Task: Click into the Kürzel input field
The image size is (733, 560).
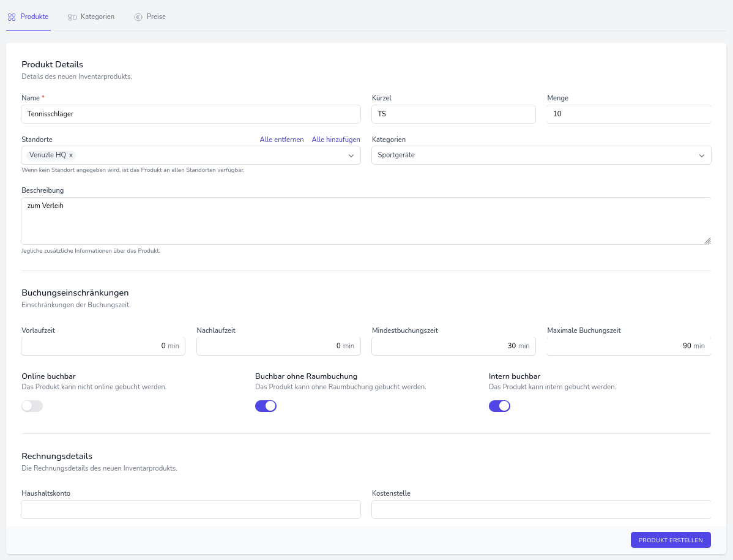Action: point(453,114)
